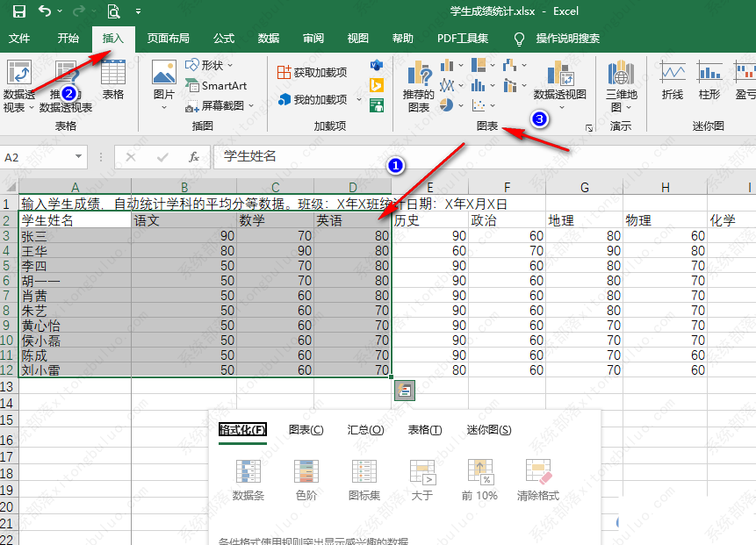
Task: Click the lightbulb Tell Me search
Action: tap(519, 39)
